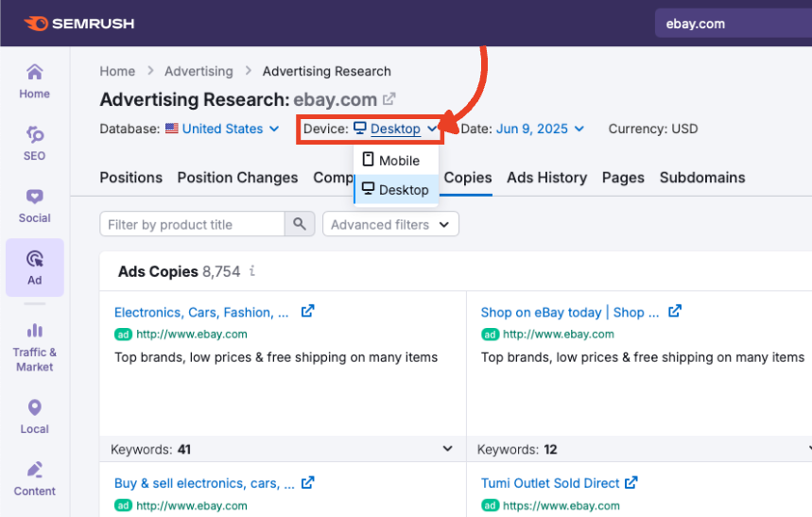Click http://www.ebay.com under Electronics, Cars, Fashion ad
This screenshot has height=517, width=812.
(192, 335)
